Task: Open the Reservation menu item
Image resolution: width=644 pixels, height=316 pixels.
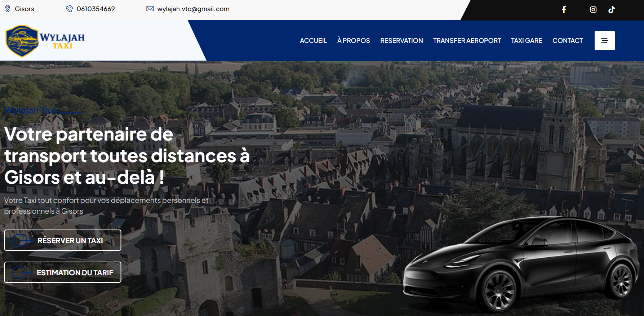Action: (x=401, y=41)
